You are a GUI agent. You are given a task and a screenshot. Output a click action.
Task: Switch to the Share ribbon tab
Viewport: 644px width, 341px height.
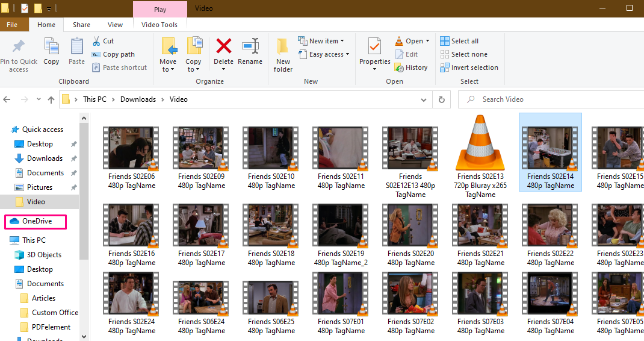(81, 25)
